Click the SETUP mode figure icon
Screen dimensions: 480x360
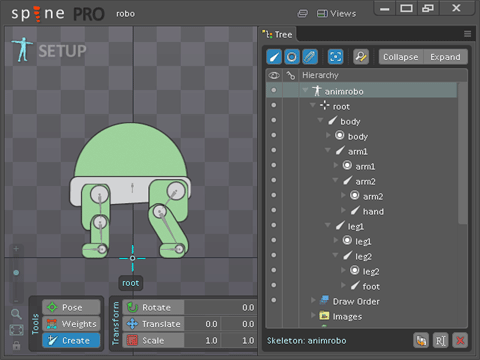[22, 50]
